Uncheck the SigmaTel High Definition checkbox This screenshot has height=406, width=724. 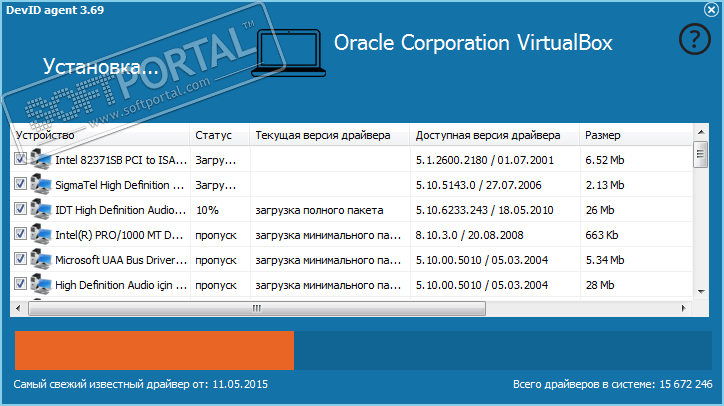tap(20, 183)
